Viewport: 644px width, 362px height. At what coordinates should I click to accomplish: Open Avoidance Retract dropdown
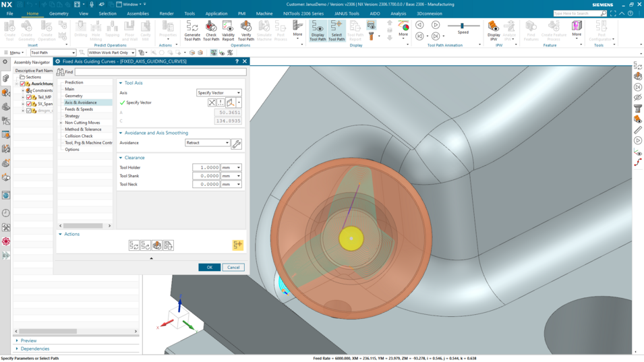click(208, 143)
